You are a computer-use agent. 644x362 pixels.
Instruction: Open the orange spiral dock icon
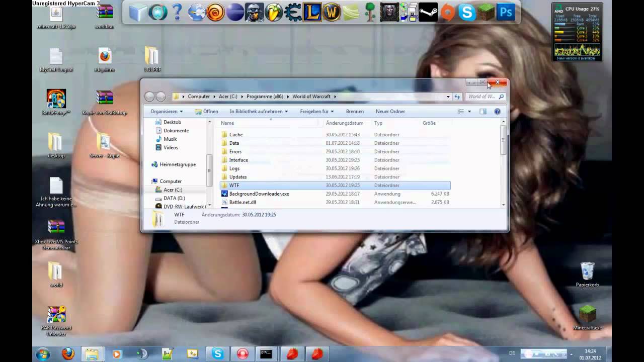click(215, 12)
